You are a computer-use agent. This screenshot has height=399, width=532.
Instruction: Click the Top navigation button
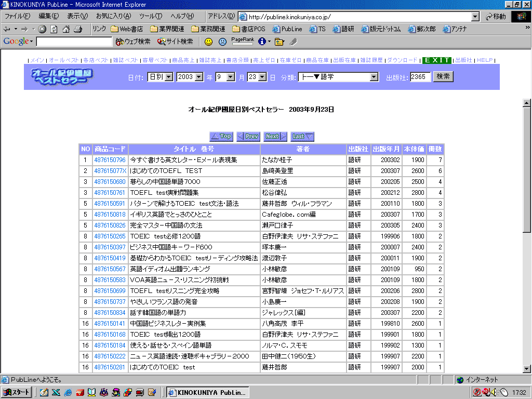pos(221,137)
